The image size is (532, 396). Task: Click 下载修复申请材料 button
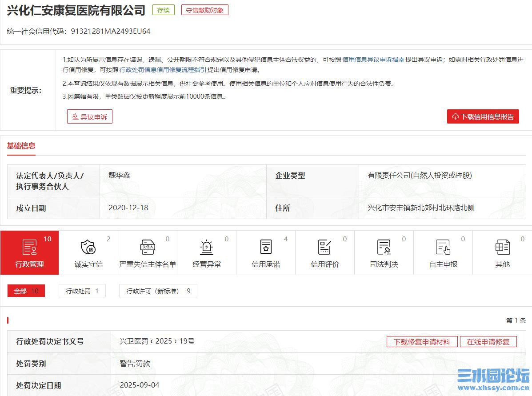[x=422, y=342]
